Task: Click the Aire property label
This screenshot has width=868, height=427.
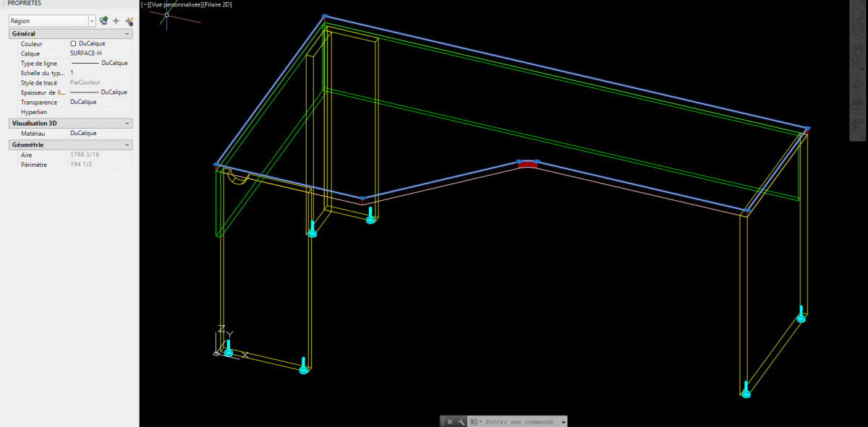Action: tap(27, 155)
